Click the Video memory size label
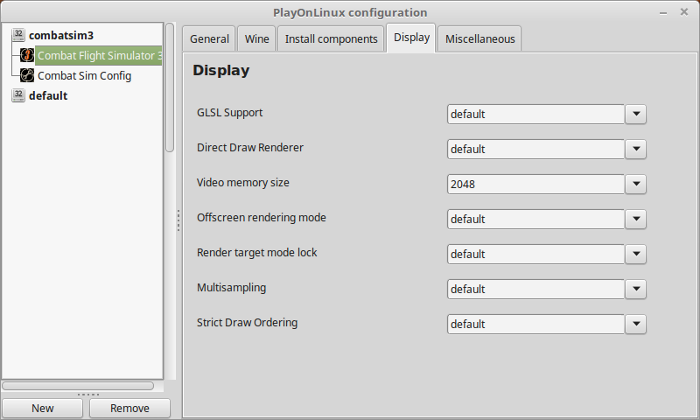The width and height of the screenshot is (700, 420). [x=243, y=183]
